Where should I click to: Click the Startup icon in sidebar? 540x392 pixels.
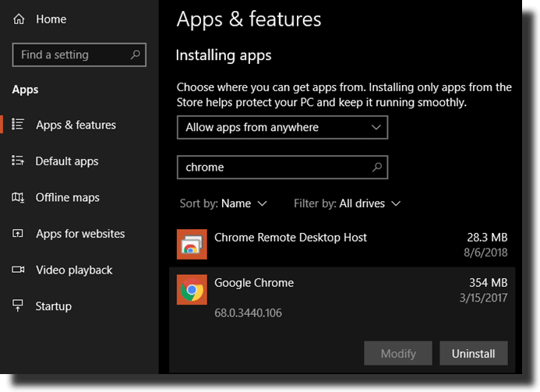(18, 305)
